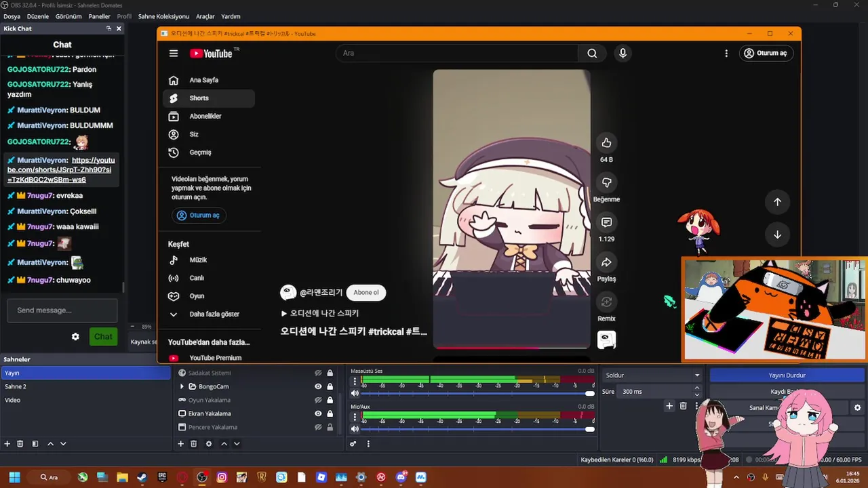The image size is (868, 488).
Task: Open Mic/Aux options three-dot menu
Action: coord(355,418)
